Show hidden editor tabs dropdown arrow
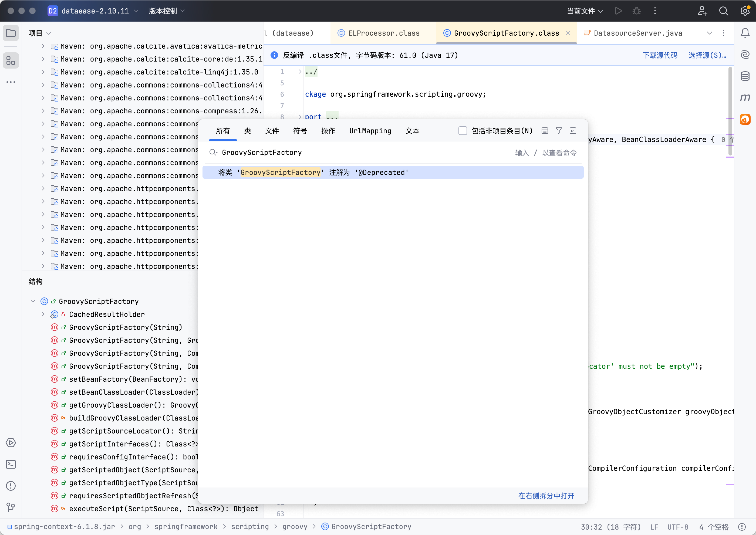This screenshot has width=756, height=535. click(x=710, y=33)
